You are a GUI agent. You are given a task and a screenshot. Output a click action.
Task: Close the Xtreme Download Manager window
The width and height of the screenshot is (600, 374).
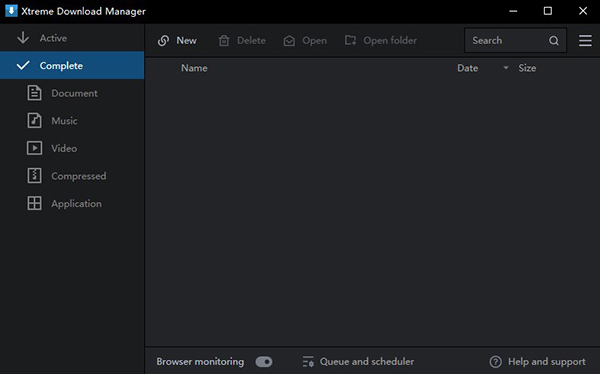coord(583,11)
